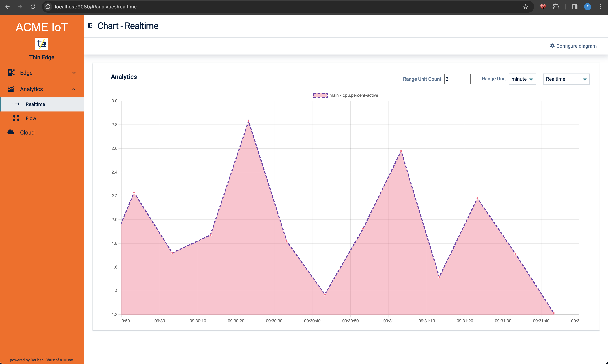Click the sidebar collapse menu icon

point(90,26)
